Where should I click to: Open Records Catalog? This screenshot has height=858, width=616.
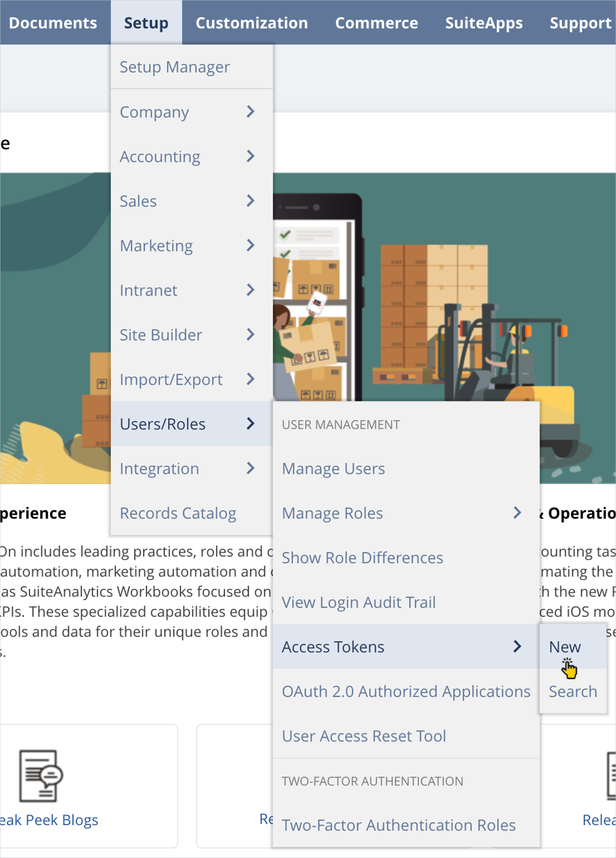click(x=178, y=513)
